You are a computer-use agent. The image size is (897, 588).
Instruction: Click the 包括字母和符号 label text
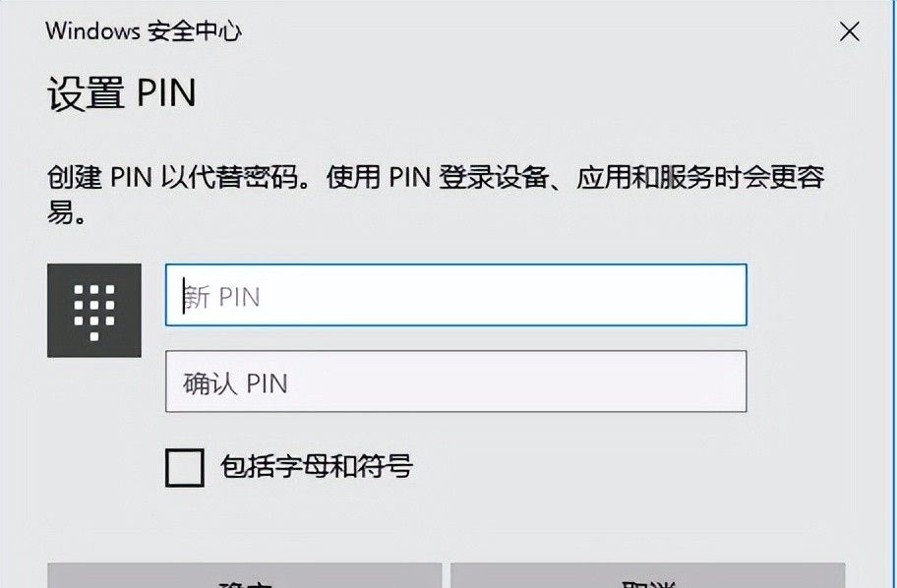(316, 466)
